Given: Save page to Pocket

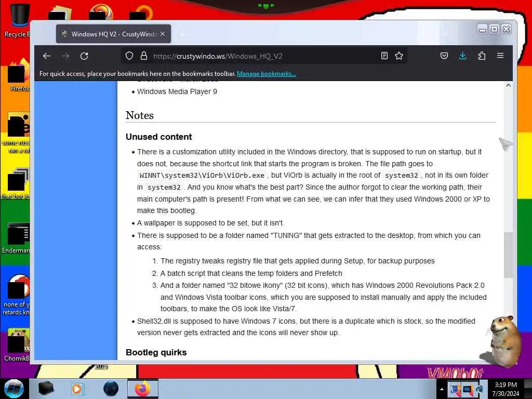Looking at the screenshot, I should [444, 56].
